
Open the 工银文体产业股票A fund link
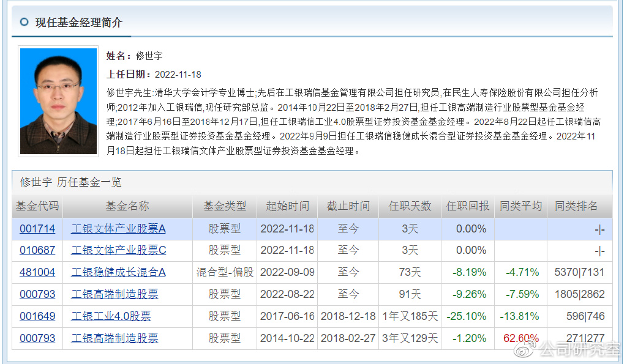click(x=118, y=229)
